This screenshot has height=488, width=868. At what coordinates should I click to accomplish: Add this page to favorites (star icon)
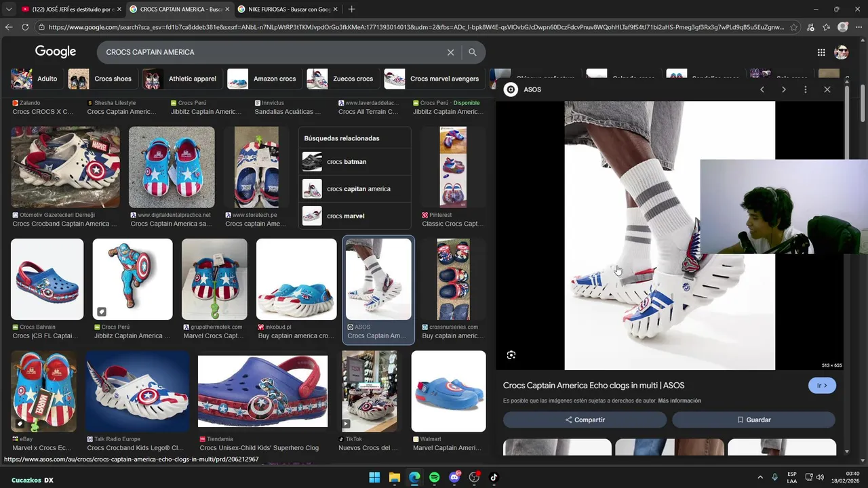click(x=794, y=27)
